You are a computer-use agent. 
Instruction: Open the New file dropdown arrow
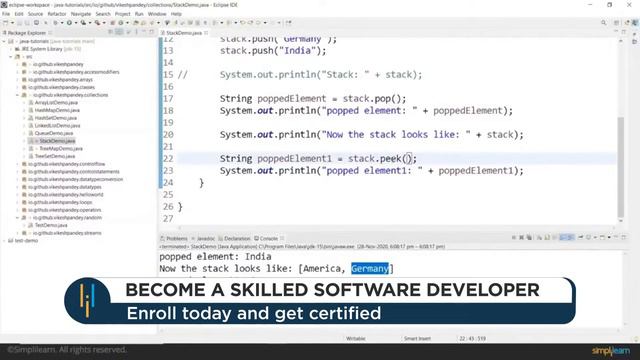pos(12,23)
